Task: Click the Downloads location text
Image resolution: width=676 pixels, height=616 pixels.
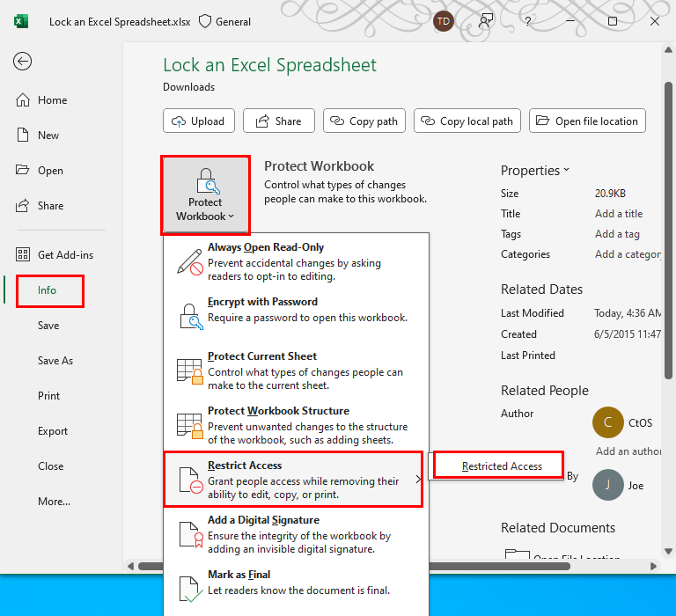Action: [189, 87]
